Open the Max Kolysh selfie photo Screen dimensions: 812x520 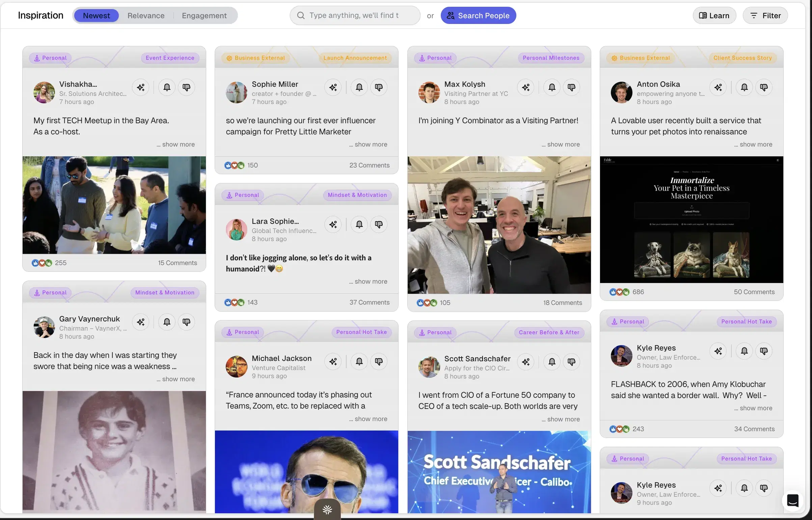tap(499, 225)
